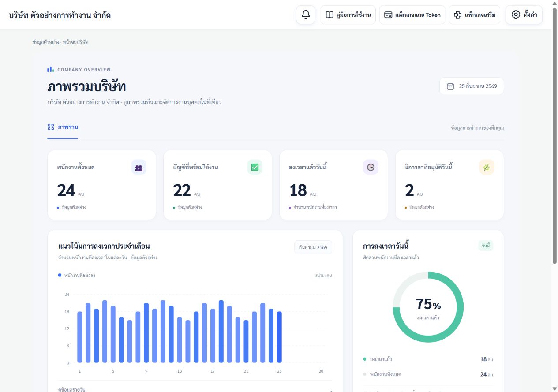558x392 pixels.
Task: Click the วันนี้ badge on attendance card
Action: [x=486, y=246]
